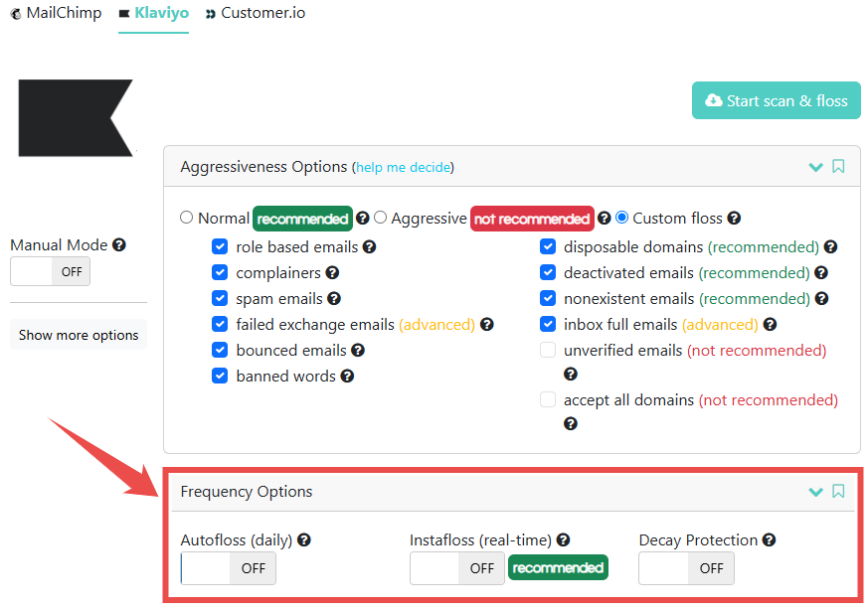This screenshot has width=868, height=611.
Task: Open help icon for role based emails
Action: coord(369,246)
